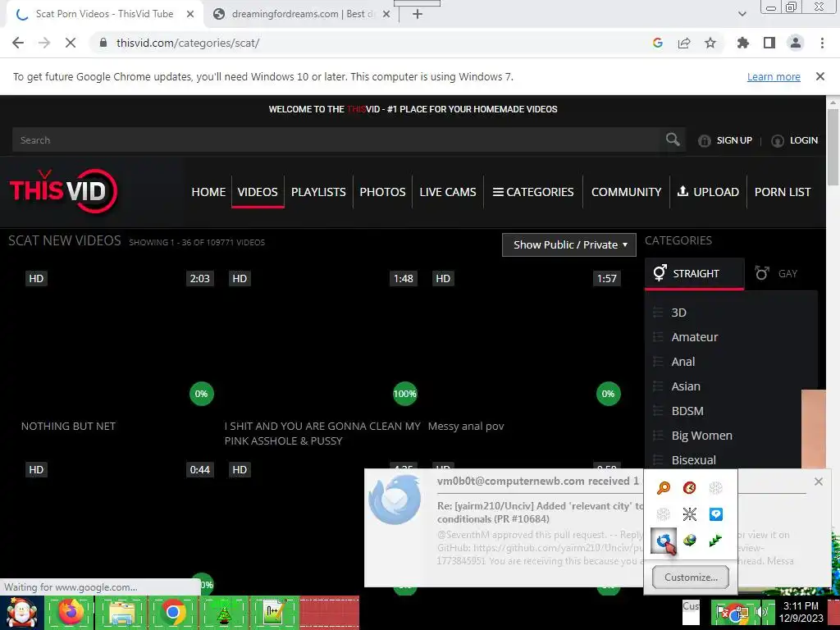Open File Explorer from the taskbar

coord(121,612)
